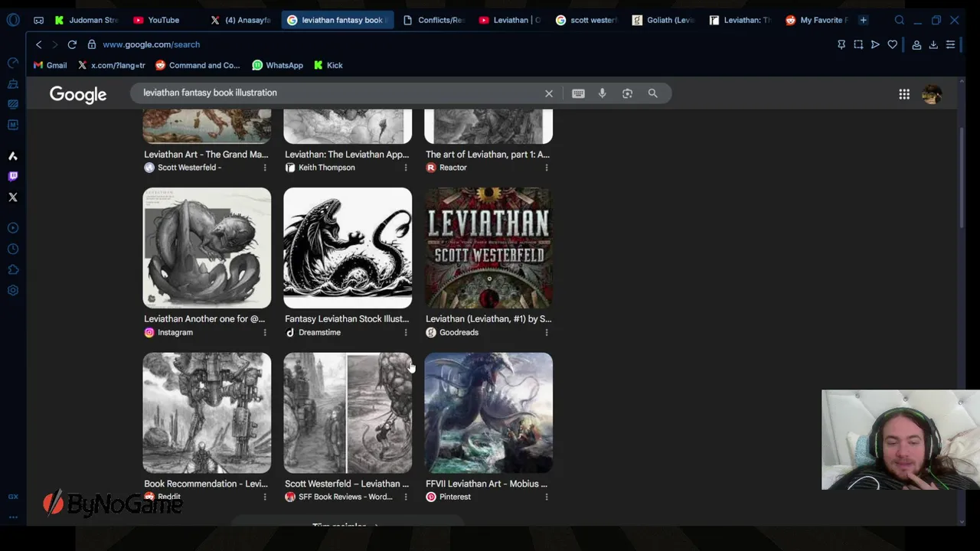Switch to the (4) Anasayfa X tab

[x=240, y=20]
